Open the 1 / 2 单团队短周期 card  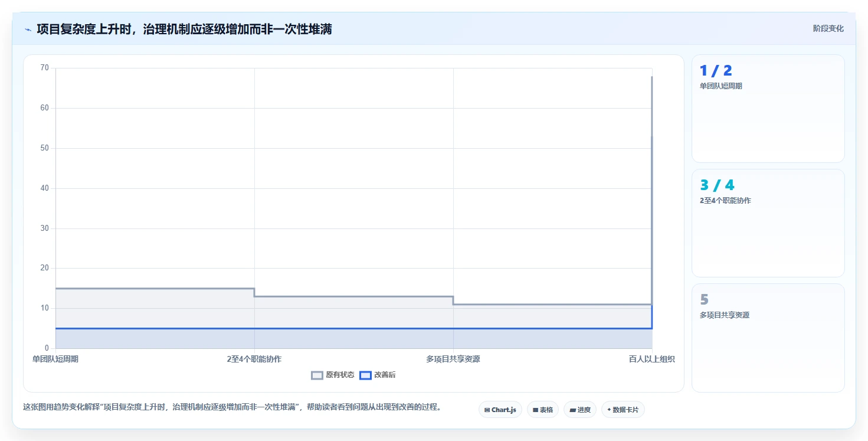click(768, 109)
